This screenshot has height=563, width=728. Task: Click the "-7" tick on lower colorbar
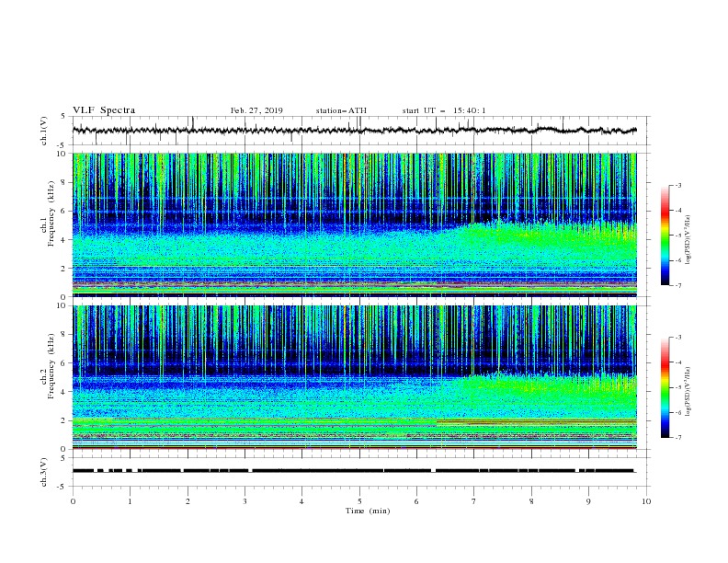(678, 438)
